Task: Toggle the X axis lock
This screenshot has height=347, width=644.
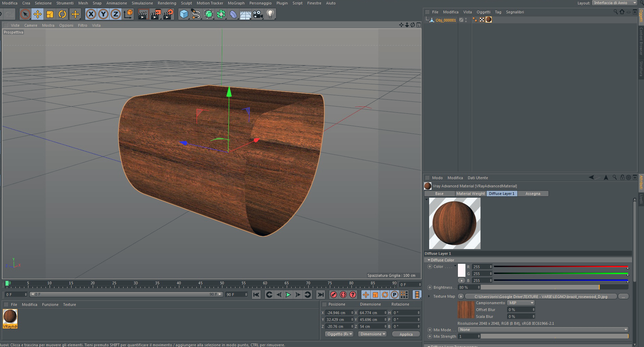Action: pos(91,14)
